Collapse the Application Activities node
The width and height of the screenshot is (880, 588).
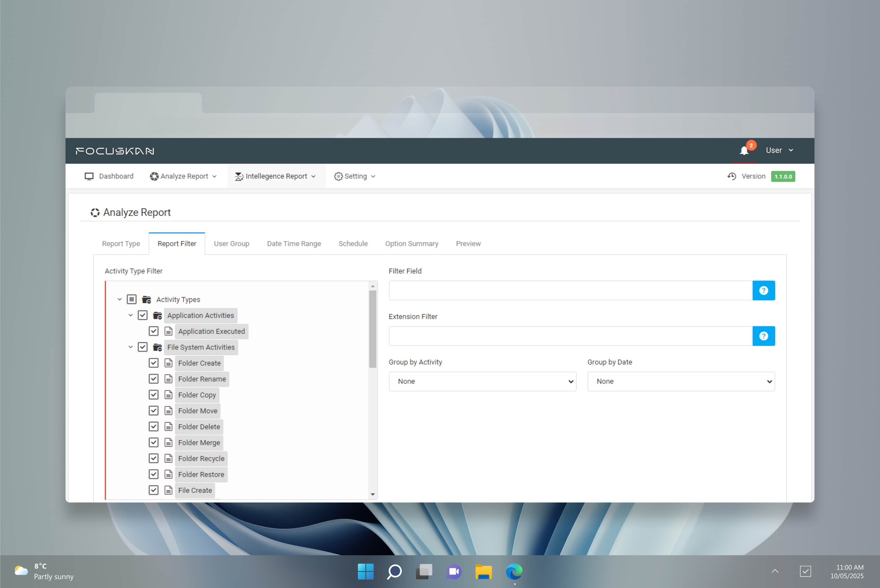[131, 315]
